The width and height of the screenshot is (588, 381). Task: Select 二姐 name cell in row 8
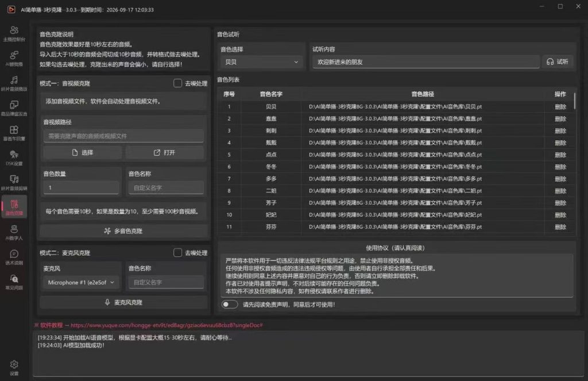(271, 191)
